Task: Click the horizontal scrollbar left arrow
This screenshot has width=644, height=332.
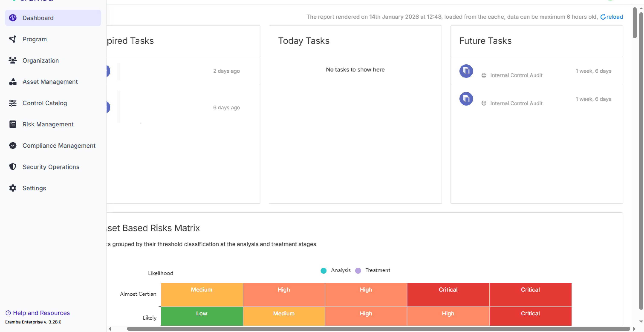Action: pyautogui.click(x=110, y=329)
